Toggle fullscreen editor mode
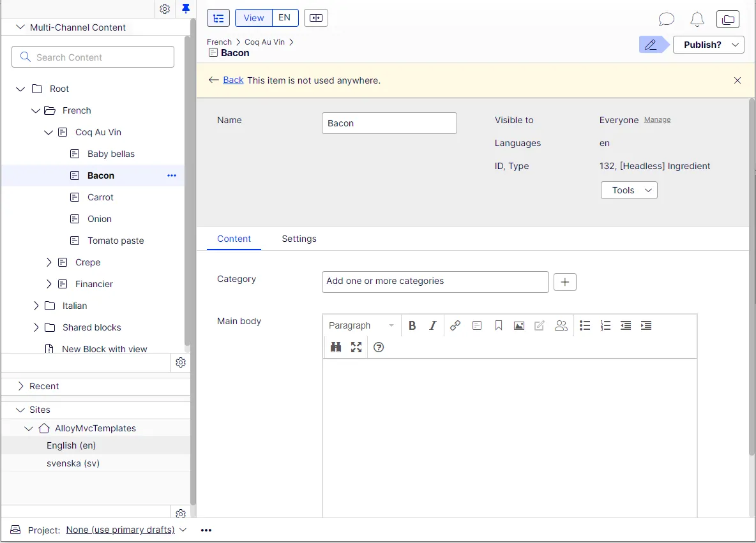 pos(356,347)
